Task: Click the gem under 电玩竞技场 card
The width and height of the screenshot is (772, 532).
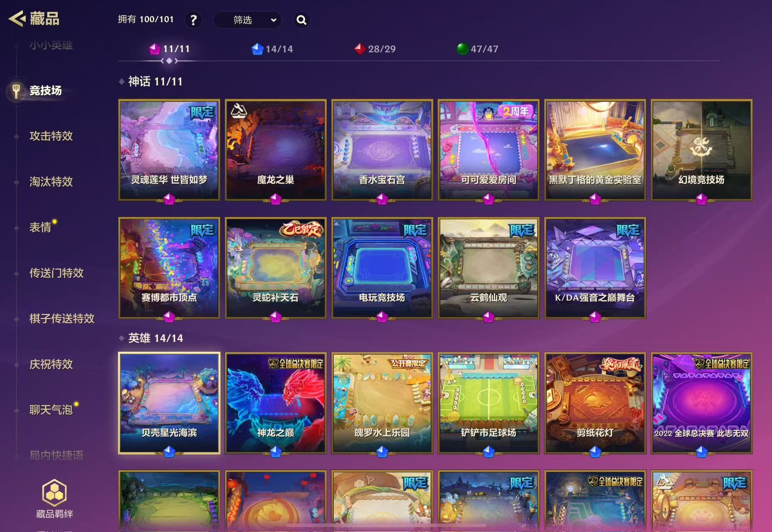Action: click(382, 317)
